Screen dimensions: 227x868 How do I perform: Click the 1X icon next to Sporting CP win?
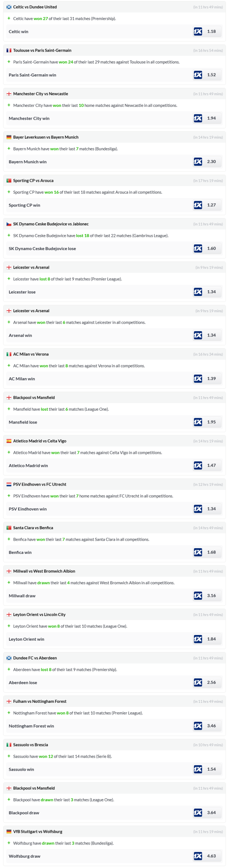point(198,205)
